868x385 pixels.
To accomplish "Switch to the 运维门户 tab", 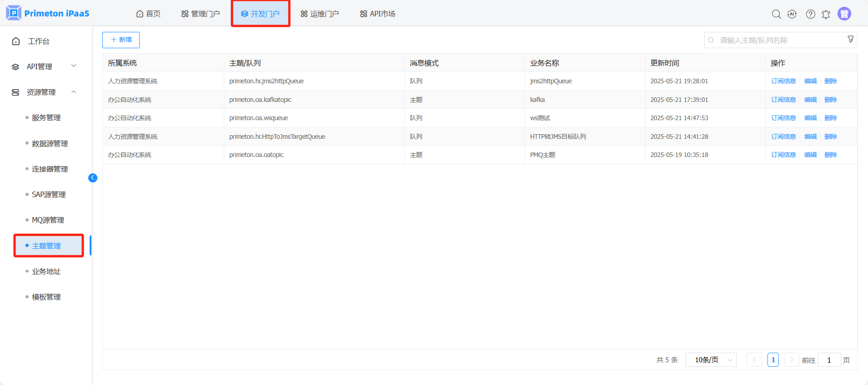I will click(x=320, y=14).
